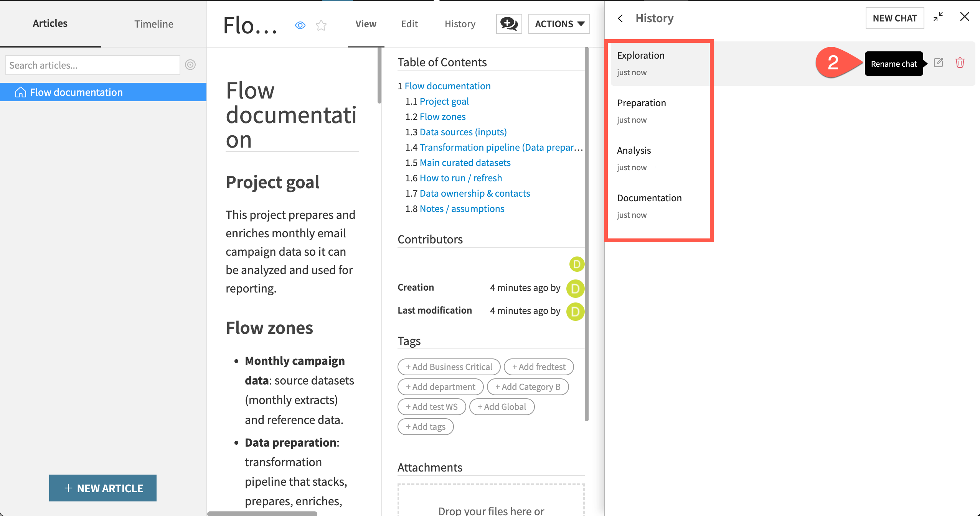Jump to Main curated datasets section
Screen dimensions: 980x516
pos(465,163)
